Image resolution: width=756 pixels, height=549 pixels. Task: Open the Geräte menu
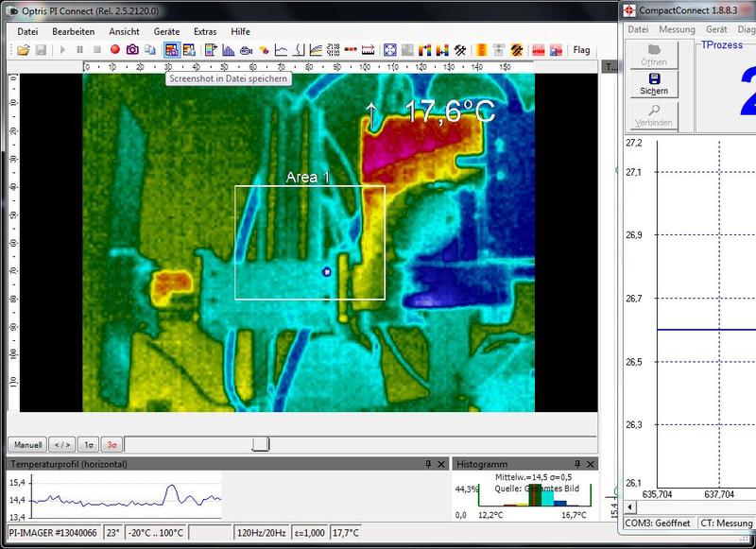166,31
